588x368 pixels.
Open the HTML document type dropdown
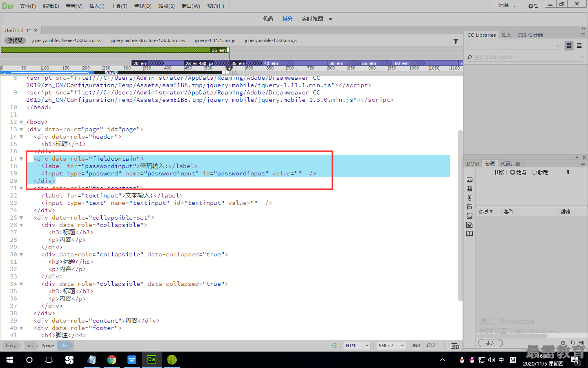356,346
